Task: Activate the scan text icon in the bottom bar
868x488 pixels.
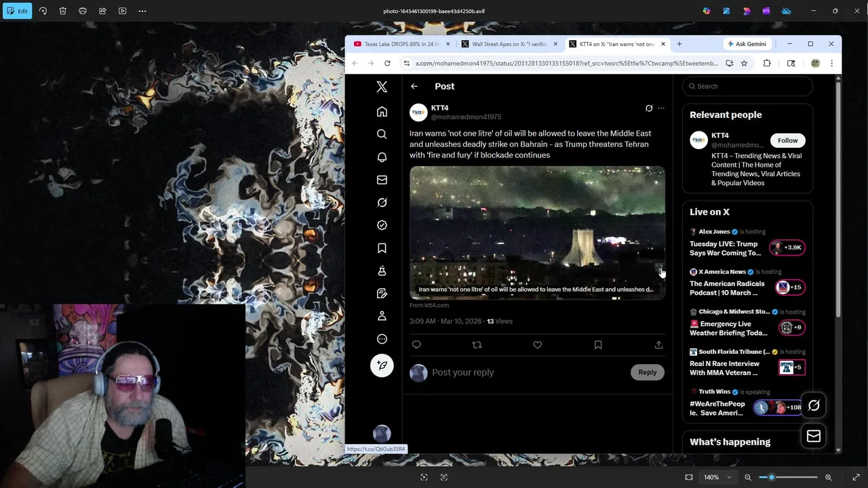Action: click(x=444, y=477)
